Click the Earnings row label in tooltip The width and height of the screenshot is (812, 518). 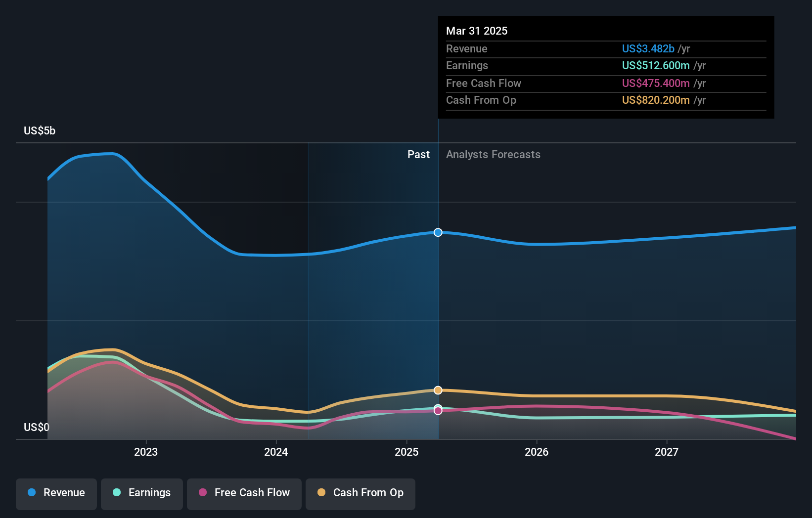[x=467, y=65]
